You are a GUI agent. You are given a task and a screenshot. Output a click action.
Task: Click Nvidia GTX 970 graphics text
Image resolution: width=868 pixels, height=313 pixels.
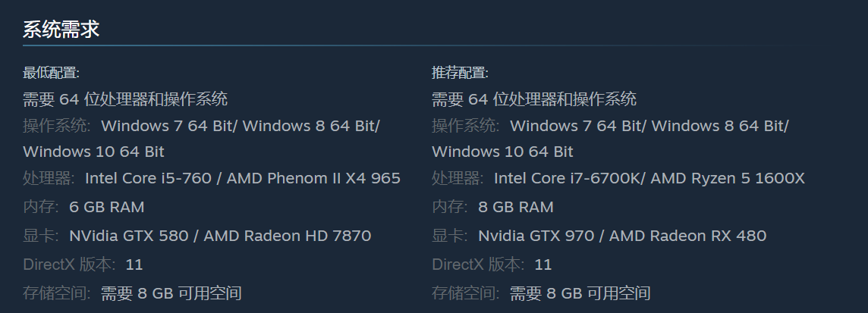(x=538, y=236)
